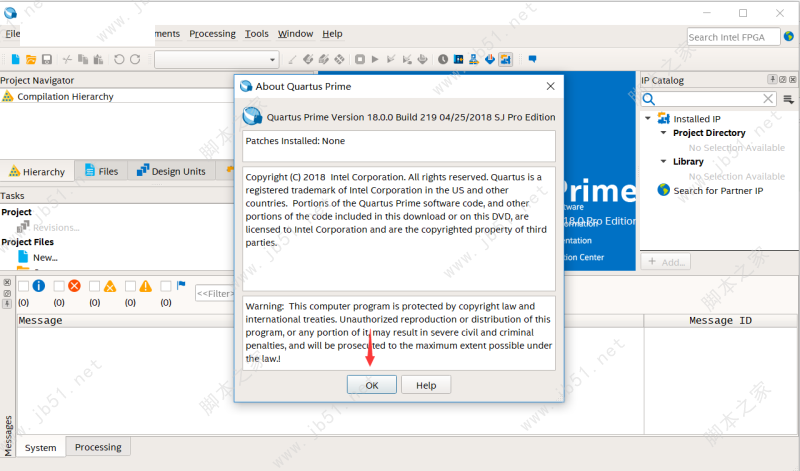Click the Redo arrow icon
Screen dimensions: 800x471
(x=135, y=60)
